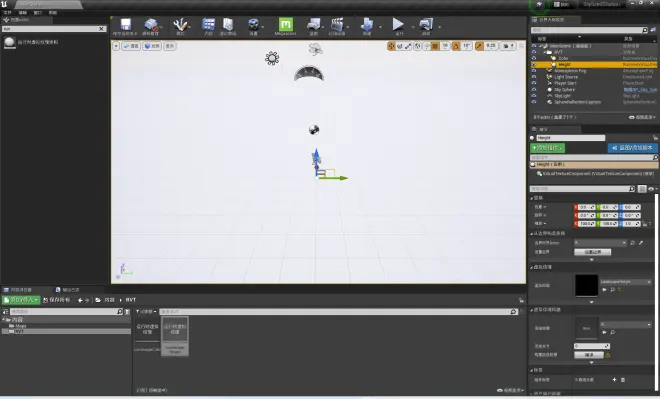This screenshot has height=399, width=660.
Task: Toggle visibility of Sky Sphere actor
Action: [x=534, y=90]
